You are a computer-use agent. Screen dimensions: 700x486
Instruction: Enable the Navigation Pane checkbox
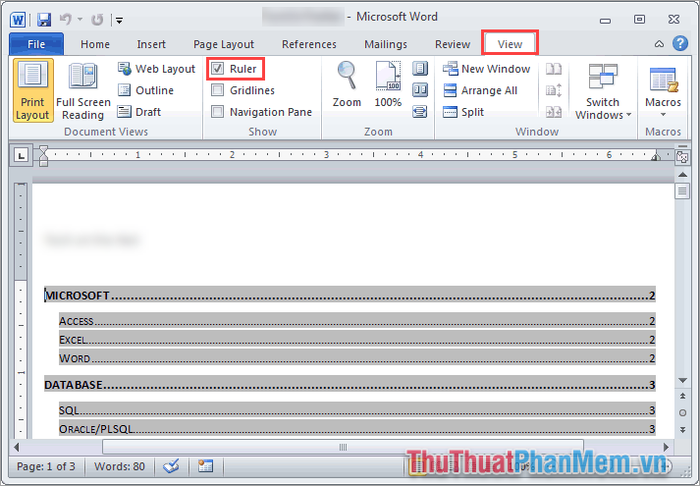tap(217, 112)
